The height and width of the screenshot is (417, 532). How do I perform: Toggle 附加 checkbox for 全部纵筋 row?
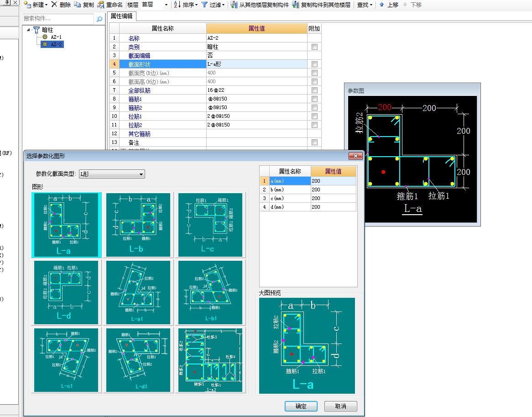point(314,90)
